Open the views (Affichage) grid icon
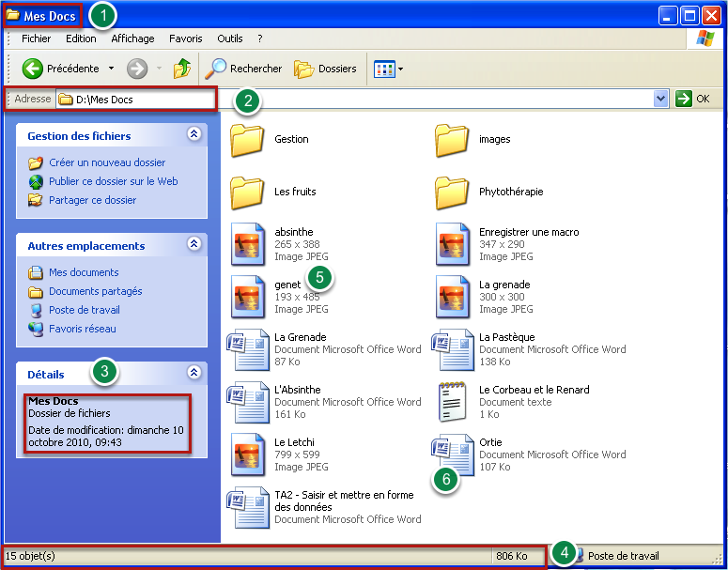Image resolution: width=728 pixels, height=570 pixels. 384,69
